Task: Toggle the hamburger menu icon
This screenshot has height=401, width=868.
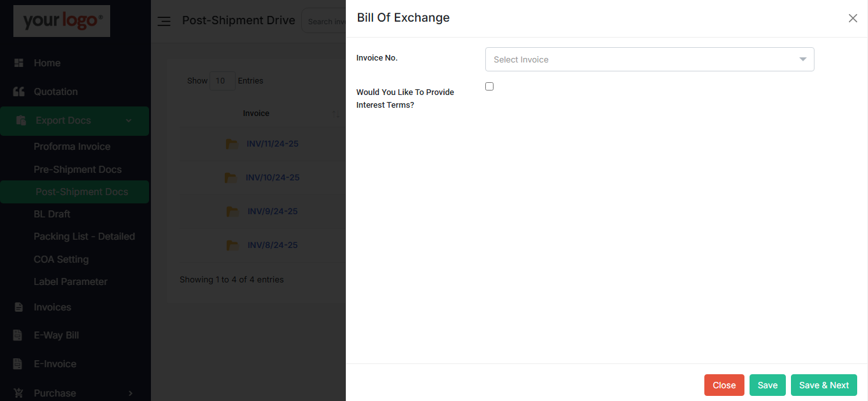Action: point(164,21)
